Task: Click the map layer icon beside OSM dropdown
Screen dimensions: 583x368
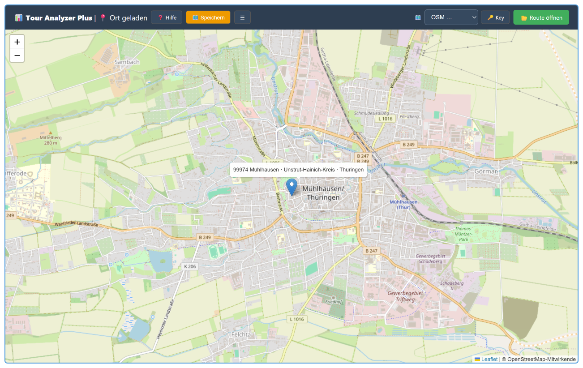Action: 418,17
